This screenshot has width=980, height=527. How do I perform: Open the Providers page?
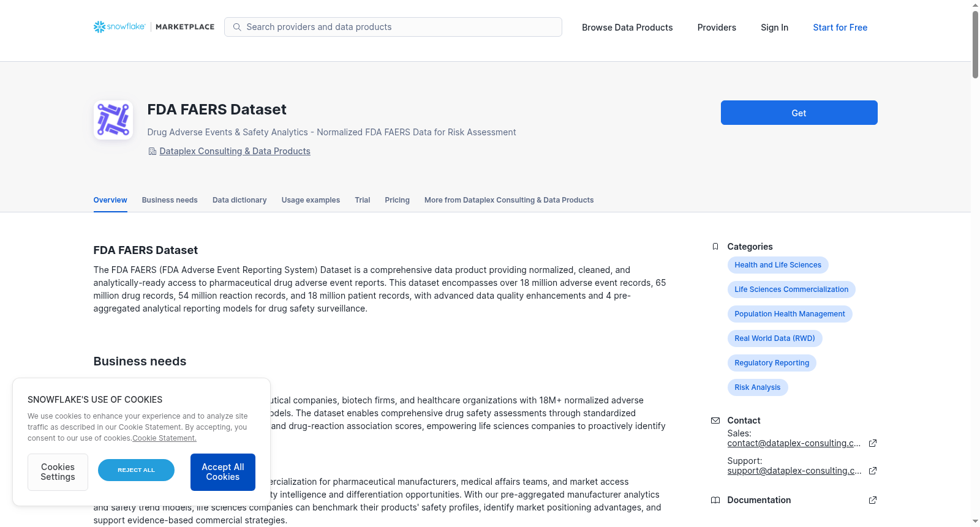717,28
